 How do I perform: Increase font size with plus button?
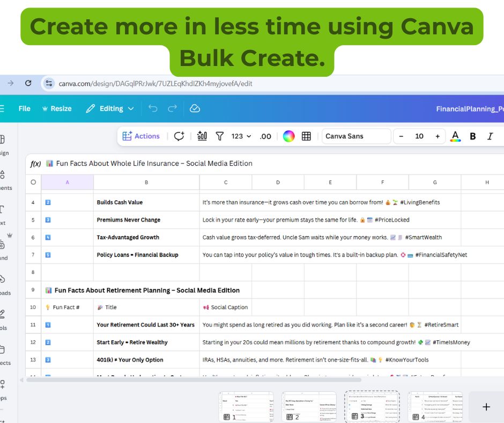pos(438,136)
